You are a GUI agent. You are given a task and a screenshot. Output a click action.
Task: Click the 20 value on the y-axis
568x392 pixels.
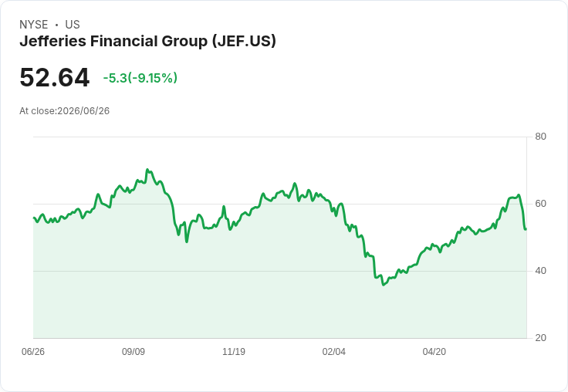tap(540, 338)
